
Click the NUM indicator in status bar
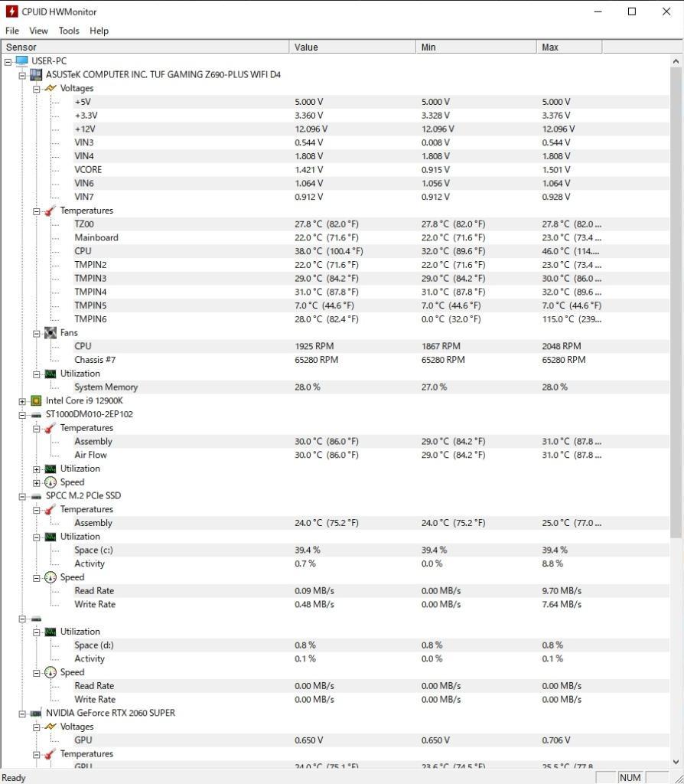click(630, 778)
